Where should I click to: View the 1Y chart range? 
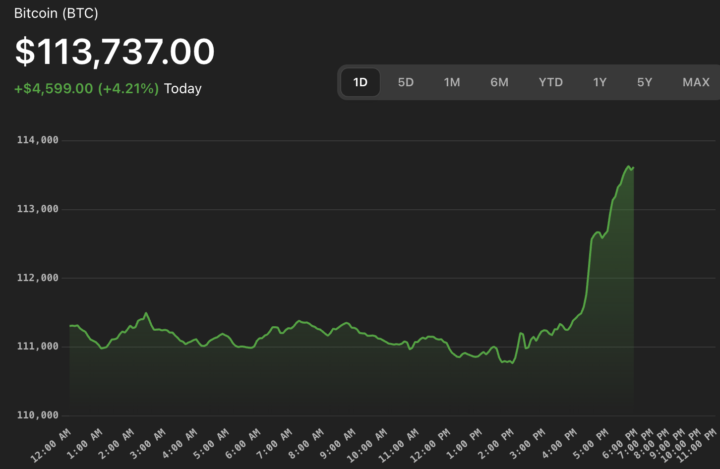pos(600,82)
